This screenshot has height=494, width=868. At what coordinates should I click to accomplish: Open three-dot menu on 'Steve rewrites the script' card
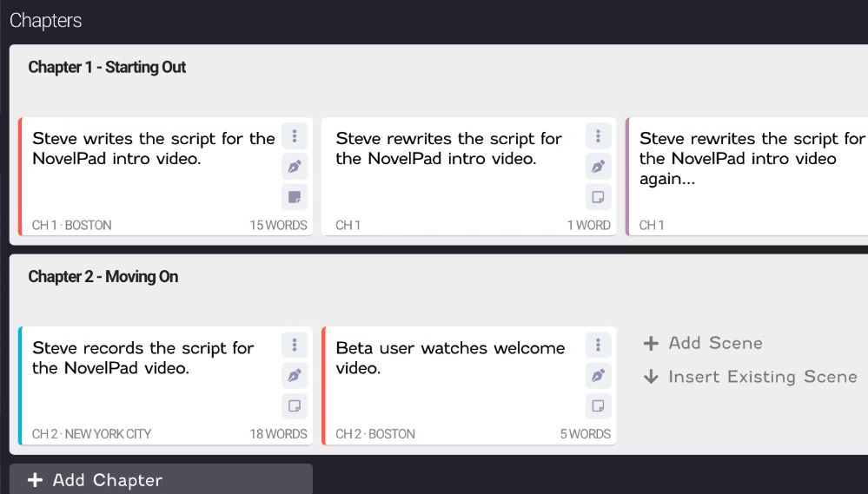pyautogui.click(x=598, y=136)
